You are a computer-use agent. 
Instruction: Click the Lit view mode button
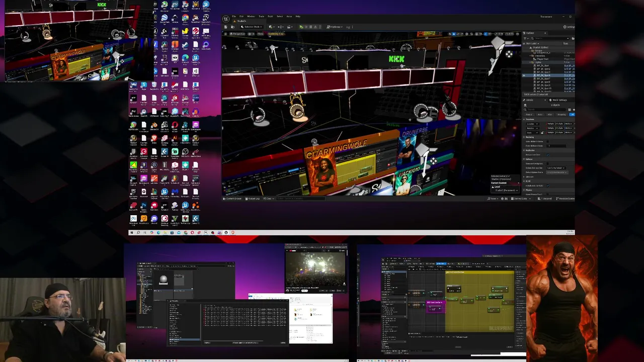click(x=251, y=34)
